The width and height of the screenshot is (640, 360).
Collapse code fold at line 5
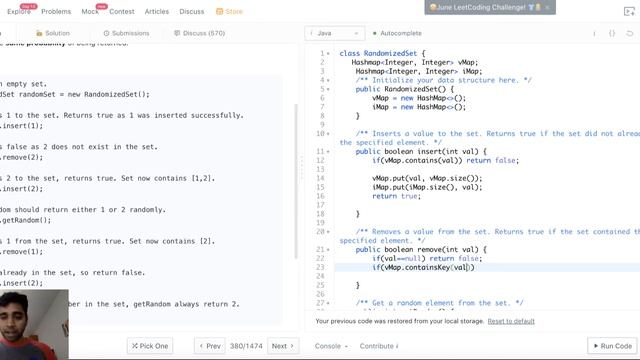[x=328, y=89]
